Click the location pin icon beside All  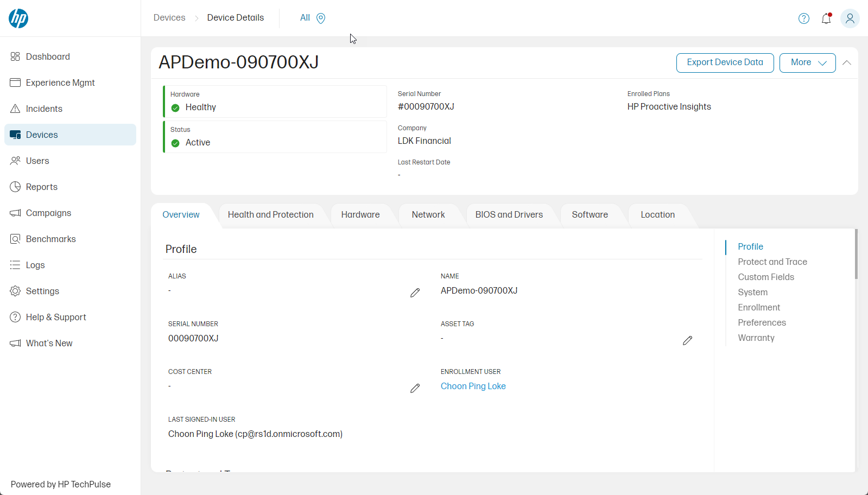point(321,18)
